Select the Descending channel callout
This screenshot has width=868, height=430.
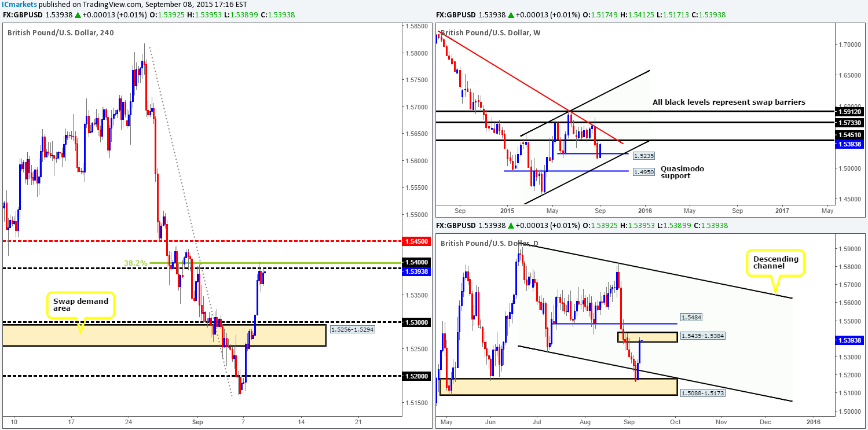(x=776, y=263)
